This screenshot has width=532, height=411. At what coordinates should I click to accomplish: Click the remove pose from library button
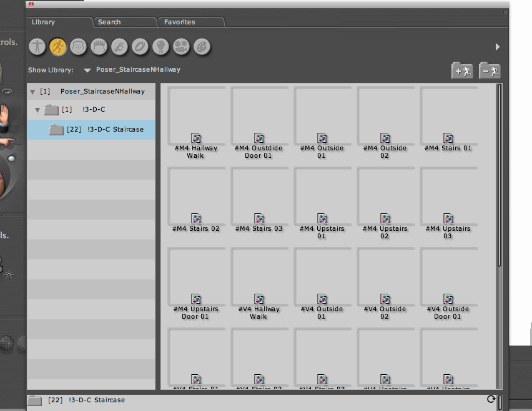(490, 70)
